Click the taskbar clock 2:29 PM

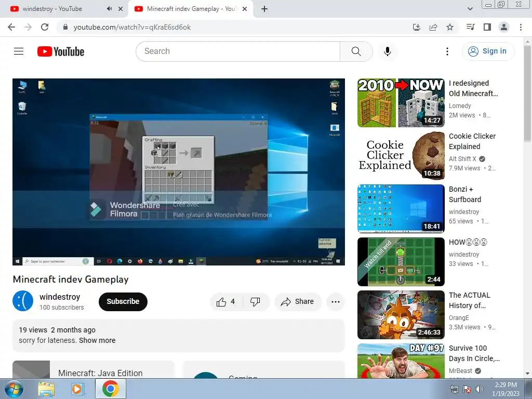point(506,389)
